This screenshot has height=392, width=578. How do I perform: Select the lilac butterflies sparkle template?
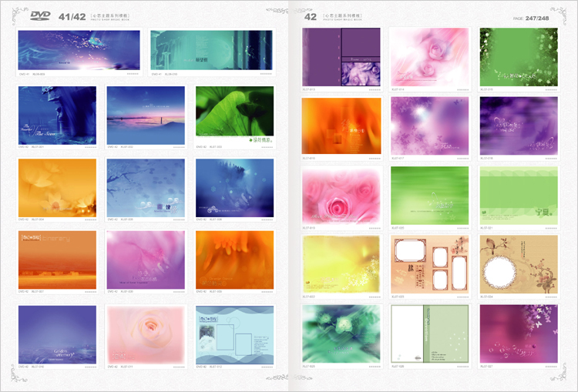tap(430, 126)
